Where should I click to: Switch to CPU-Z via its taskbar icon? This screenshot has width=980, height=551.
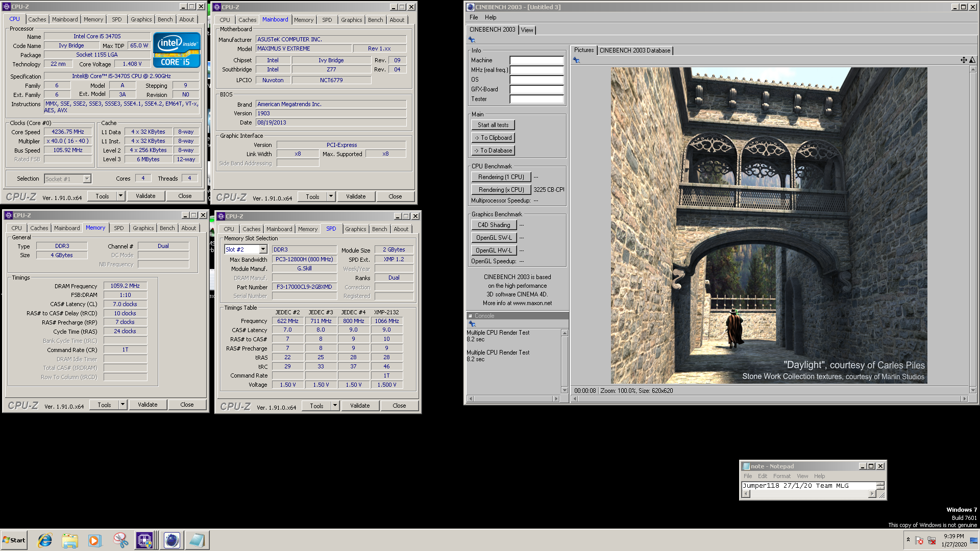(144, 540)
